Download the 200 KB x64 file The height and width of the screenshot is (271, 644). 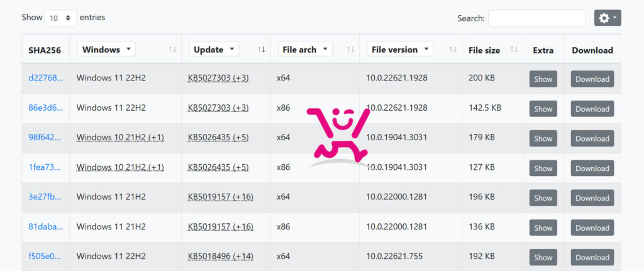click(x=592, y=79)
